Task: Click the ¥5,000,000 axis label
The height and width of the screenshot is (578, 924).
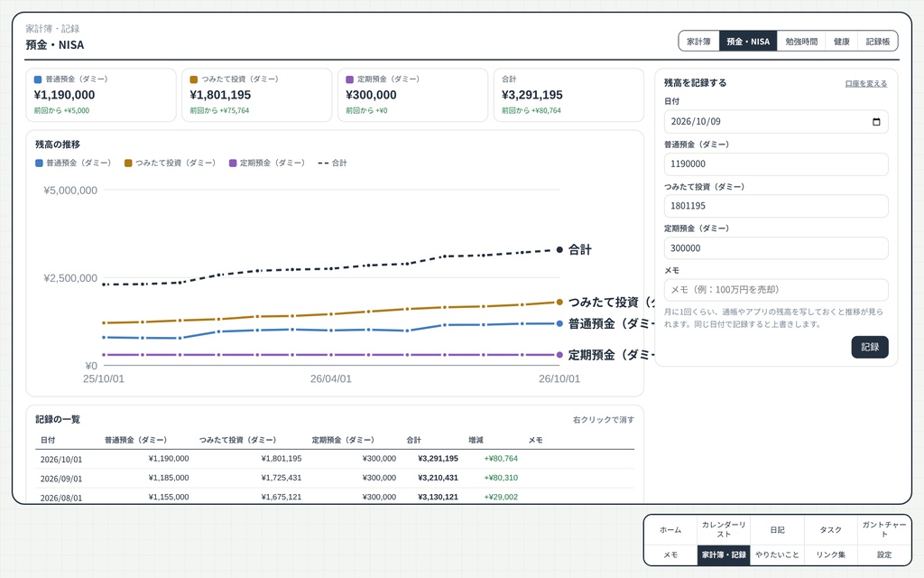Action: point(70,191)
